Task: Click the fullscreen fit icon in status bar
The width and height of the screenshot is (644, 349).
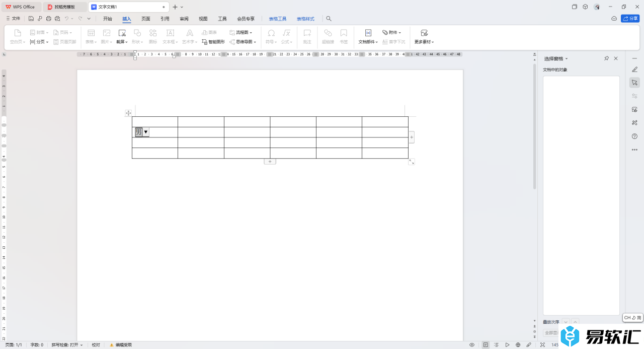Action: click(542, 345)
